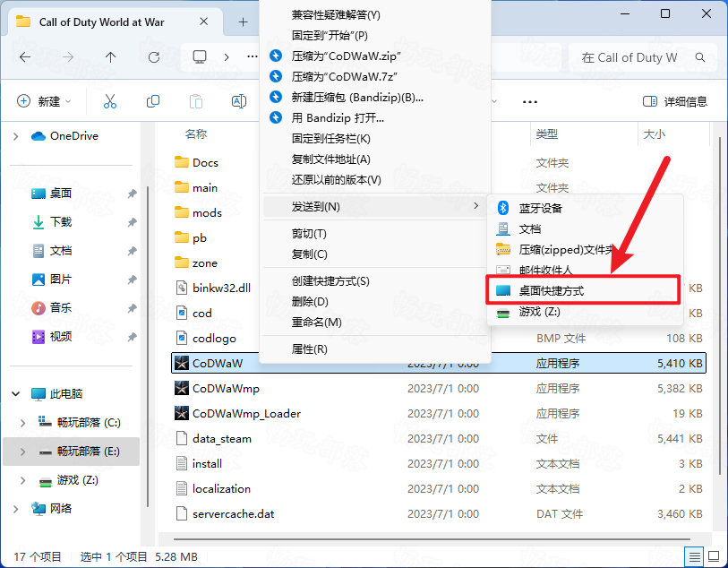Collapse the 此电脑 tree node
The image size is (728, 568).
16,394
